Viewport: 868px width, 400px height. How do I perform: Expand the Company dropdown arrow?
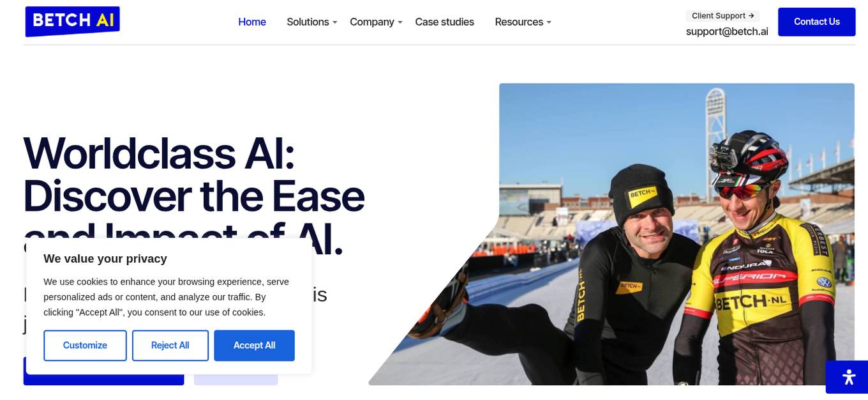coord(400,22)
